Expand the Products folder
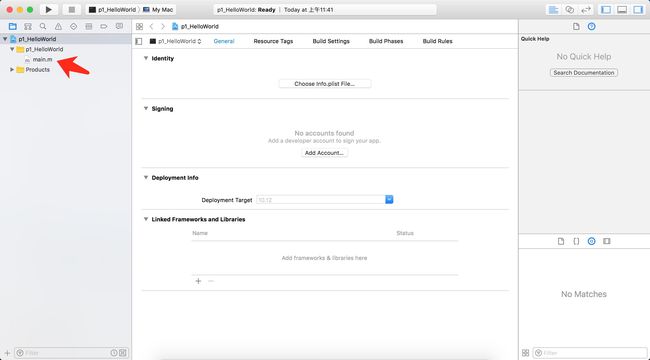The height and width of the screenshot is (360, 650). coord(12,70)
